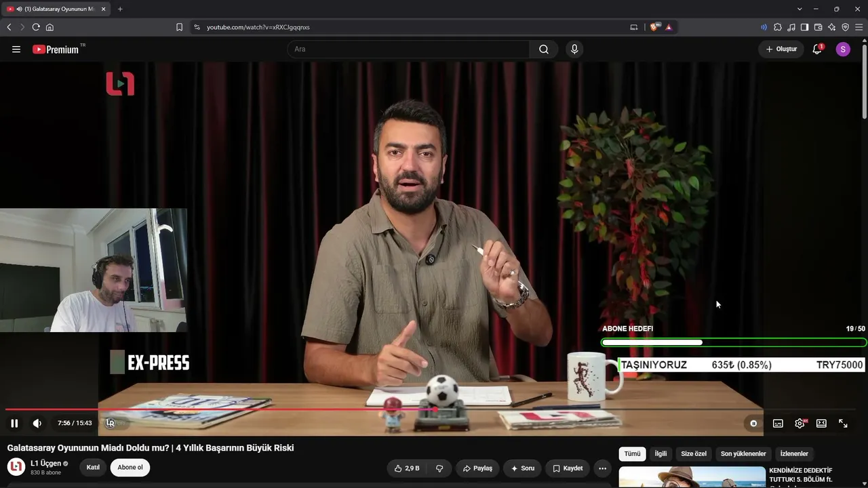Select the Son yüklenenler filter chip
This screenshot has width=868, height=488.
[x=743, y=454]
